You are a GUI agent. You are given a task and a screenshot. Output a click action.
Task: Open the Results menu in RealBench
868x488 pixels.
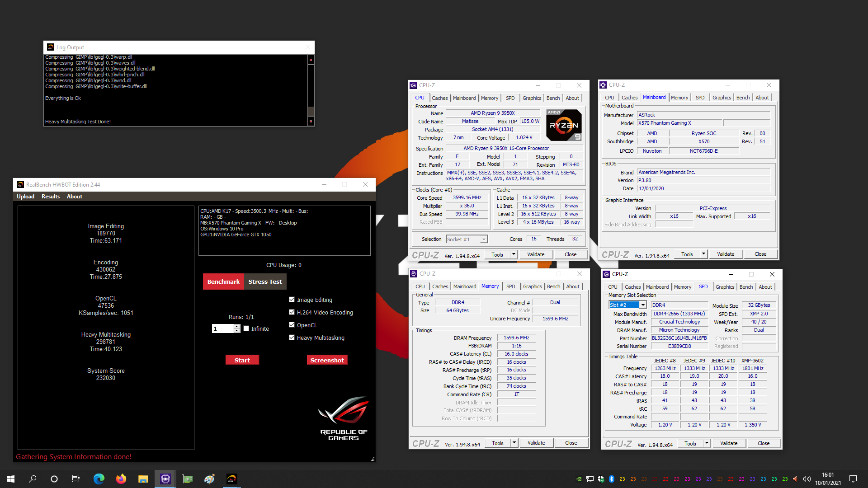pos(51,197)
